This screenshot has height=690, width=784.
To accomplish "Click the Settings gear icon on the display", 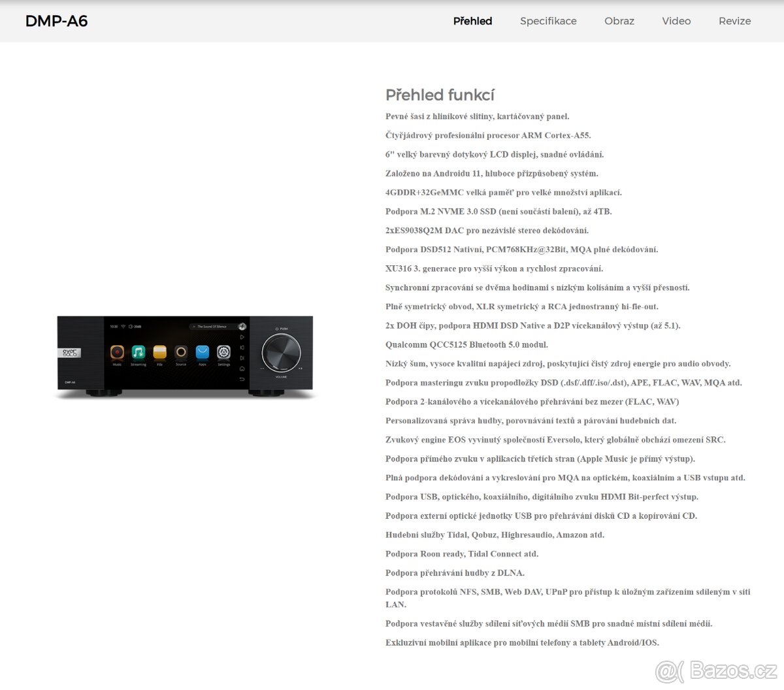I will [223, 352].
